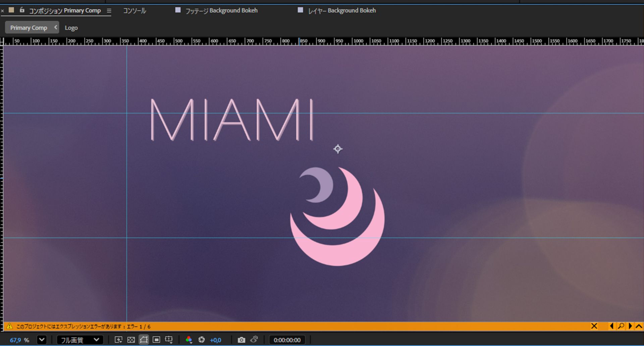Viewport: 644px width, 346px height.
Task: Click the label swatch of フッテージ Background Bokeh
Action: point(178,10)
